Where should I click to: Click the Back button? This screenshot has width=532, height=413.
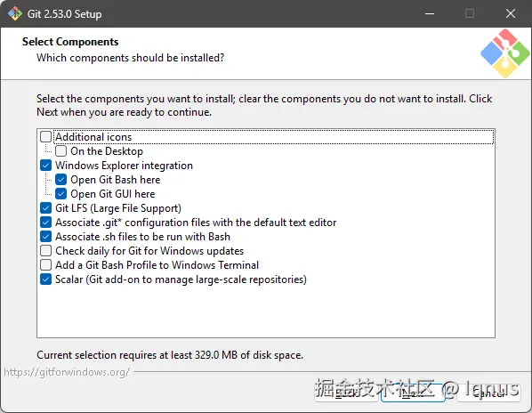(346, 393)
